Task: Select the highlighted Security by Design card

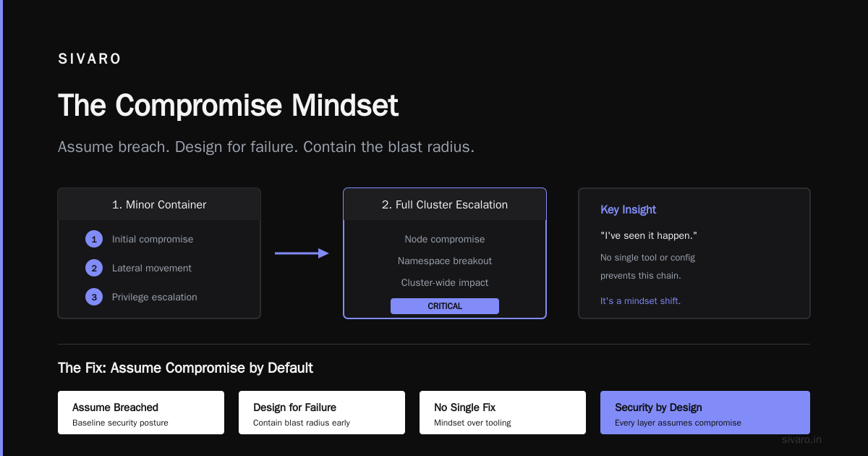Action: pyautogui.click(x=705, y=413)
